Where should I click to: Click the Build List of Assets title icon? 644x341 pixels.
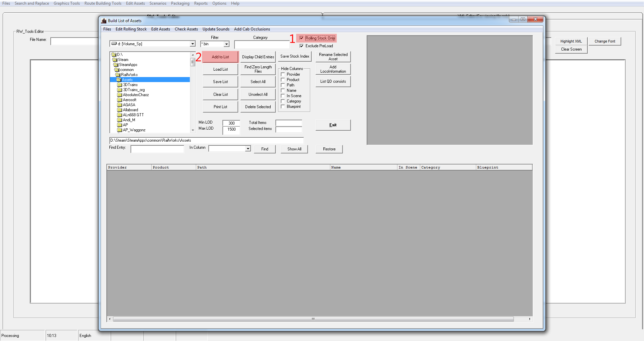point(104,21)
